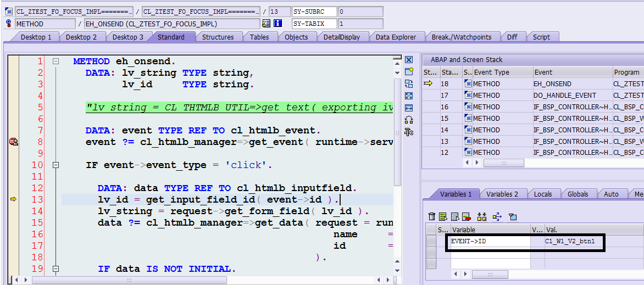This screenshot has height=285, width=644.
Task: Collapse the METHOD eh_onsend block on line 1
Action: pyautogui.click(x=55, y=62)
